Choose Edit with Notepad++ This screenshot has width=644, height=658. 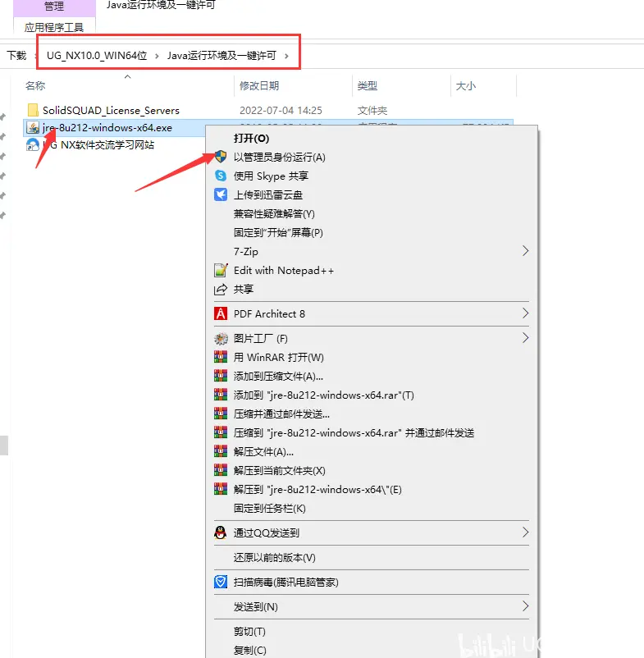tap(284, 270)
